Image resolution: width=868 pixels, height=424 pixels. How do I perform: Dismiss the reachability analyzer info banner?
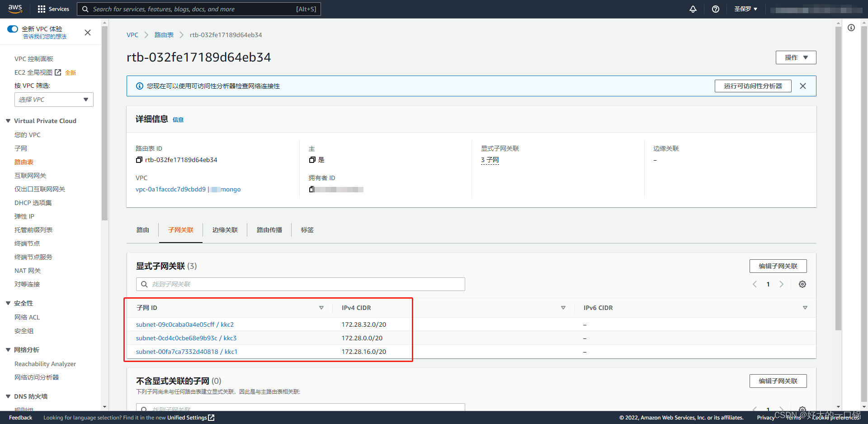802,86
